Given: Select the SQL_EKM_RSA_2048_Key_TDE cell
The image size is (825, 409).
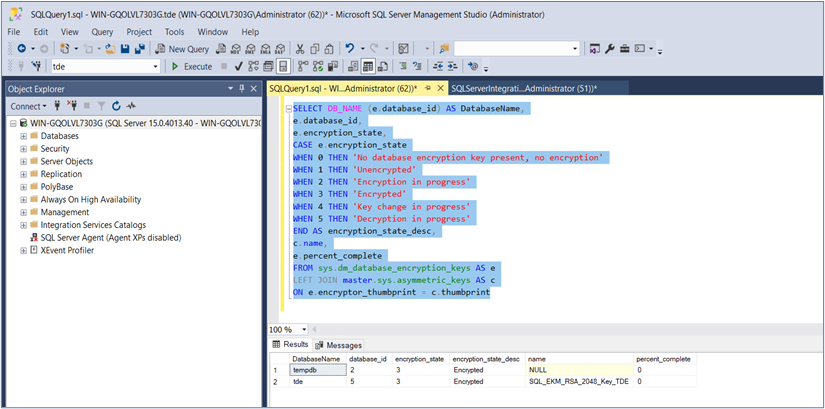Looking at the screenshot, I should (579, 382).
